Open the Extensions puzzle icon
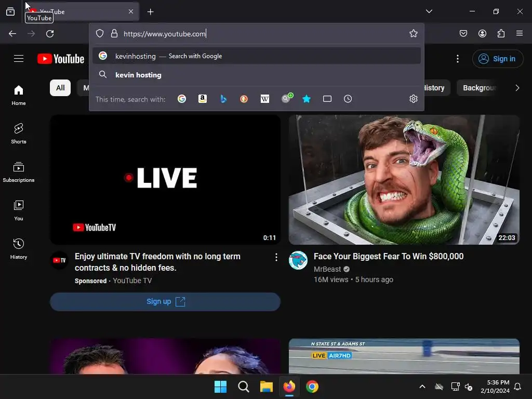 point(501,33)
